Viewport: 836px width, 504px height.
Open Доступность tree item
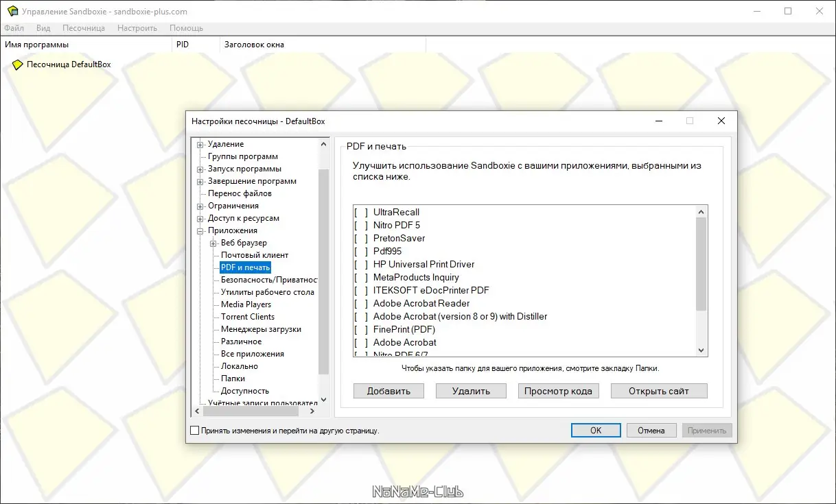(x=245, y=391)
